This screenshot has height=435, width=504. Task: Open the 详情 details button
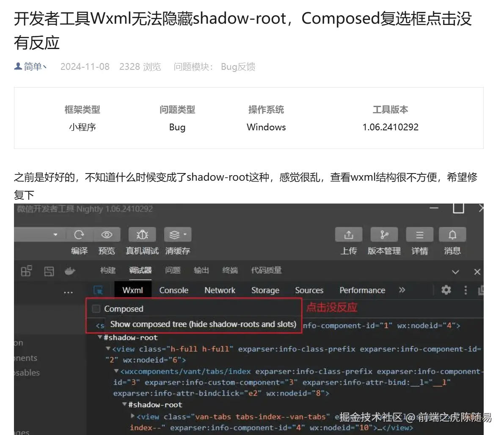point(419,234)
